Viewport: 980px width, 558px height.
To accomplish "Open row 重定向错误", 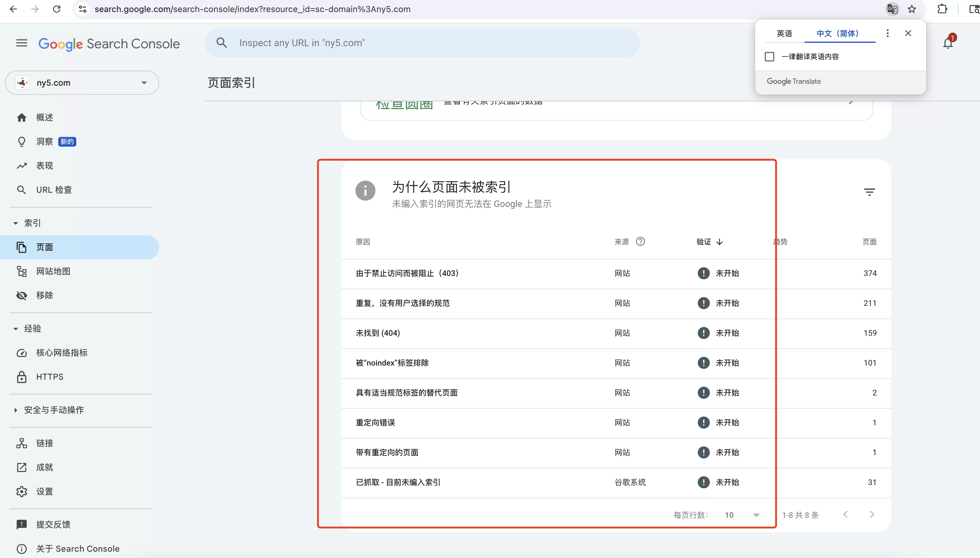I will pyautogui.click(x=616, y=423).
